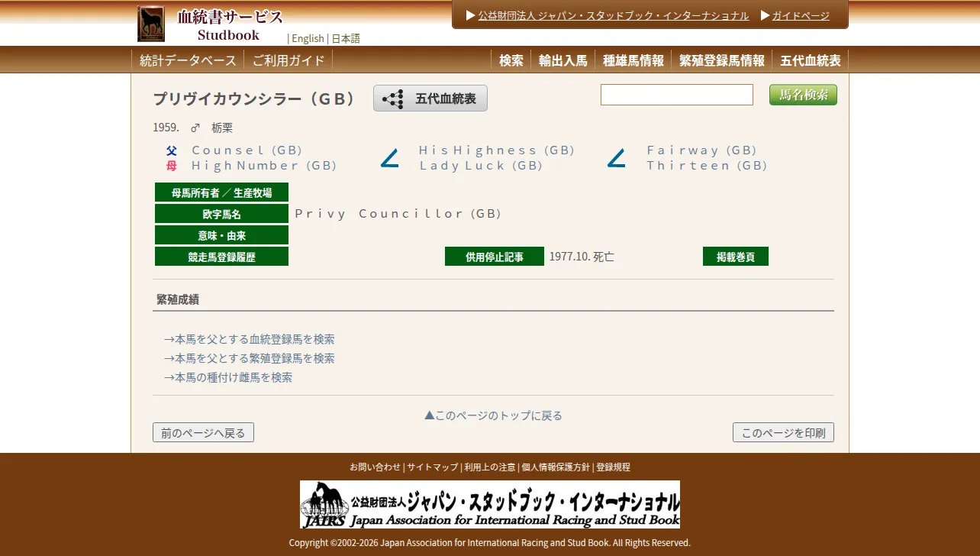980x556 pixels.
Task: Select 種雄馬情報 in the navigation bar
Action: (633, 60)
